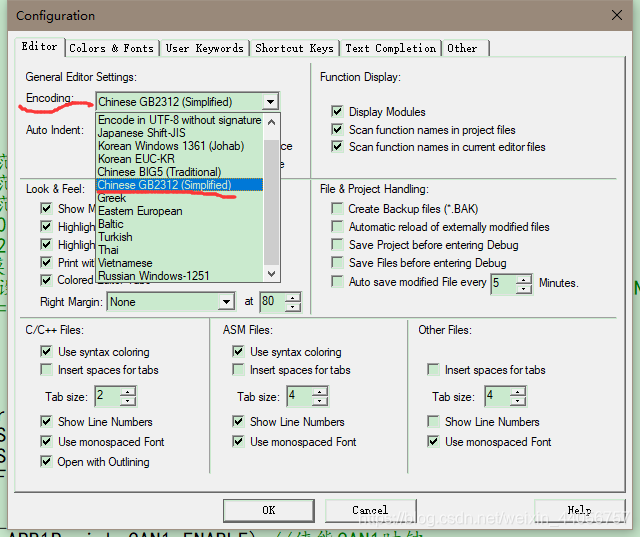Click encoding list scroll up arrow
Viewport: 640px width, 537px height.
[x=271, y=121]
